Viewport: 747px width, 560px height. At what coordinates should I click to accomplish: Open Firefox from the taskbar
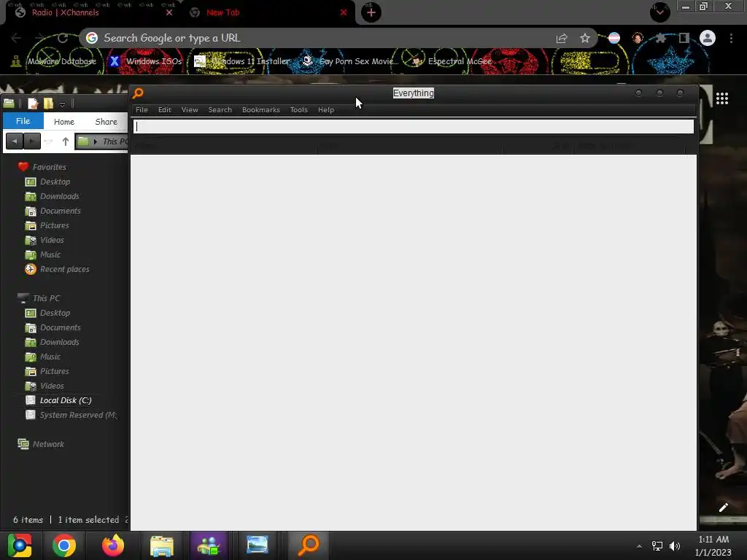[x=113, y=545]
